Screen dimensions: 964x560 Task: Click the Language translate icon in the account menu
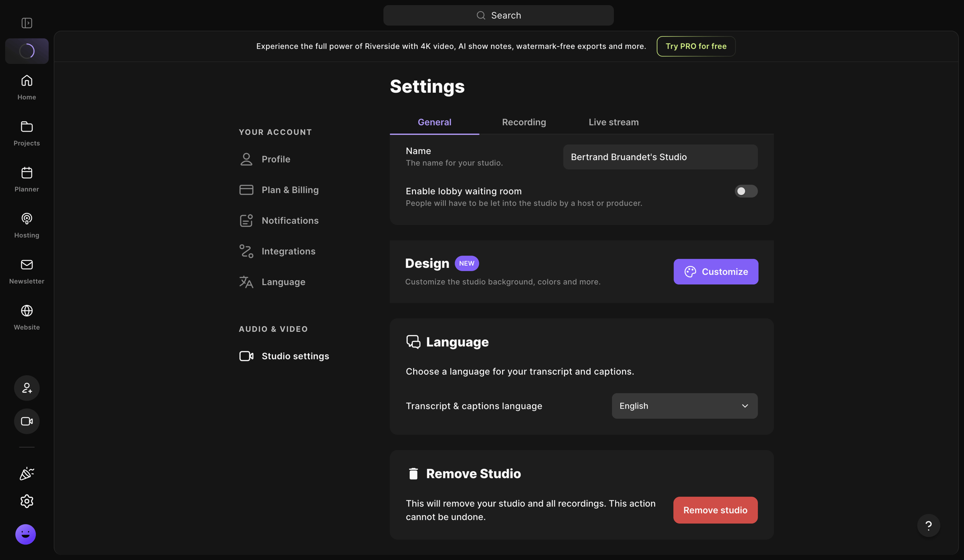tap(246, 282)
